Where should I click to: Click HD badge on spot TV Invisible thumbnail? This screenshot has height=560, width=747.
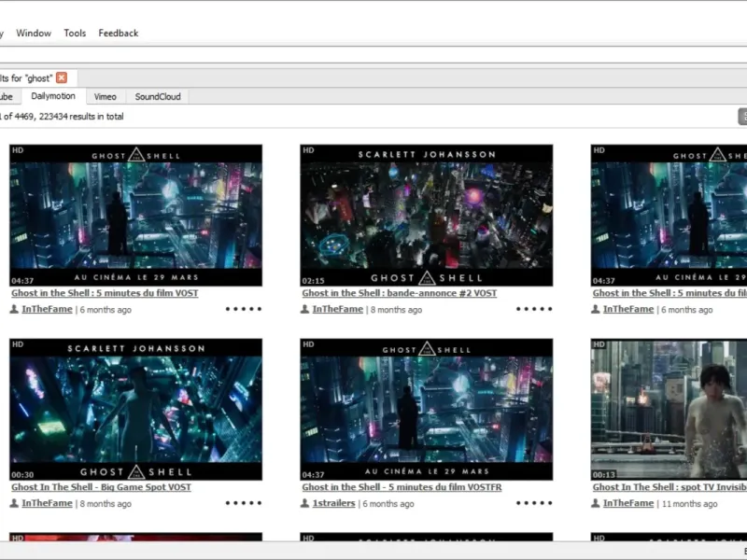coord(599,343)
